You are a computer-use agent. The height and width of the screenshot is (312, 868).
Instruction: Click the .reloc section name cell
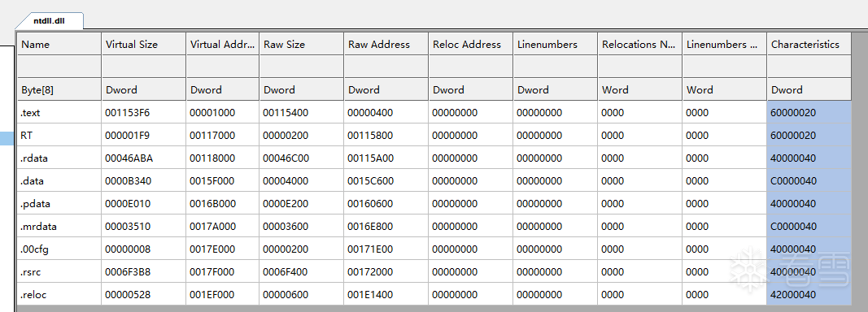(x=59, y=295)
